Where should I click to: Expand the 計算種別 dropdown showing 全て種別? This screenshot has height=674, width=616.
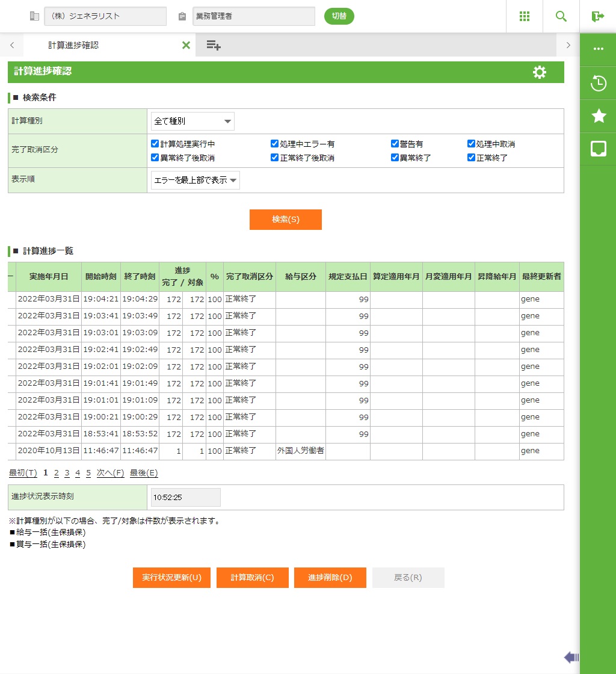192,121
